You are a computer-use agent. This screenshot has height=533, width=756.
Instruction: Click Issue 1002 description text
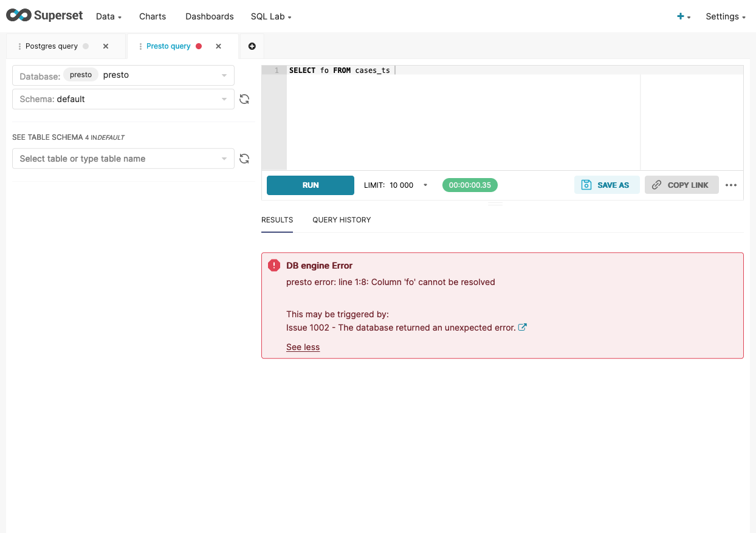click(x=401, y=328)
